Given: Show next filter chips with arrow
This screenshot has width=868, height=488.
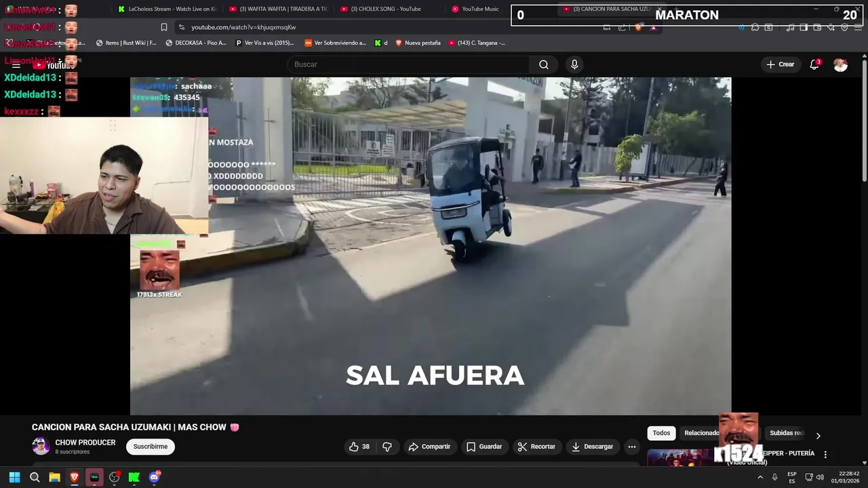Looking at the screenshot, I should [x=818, y=436].
